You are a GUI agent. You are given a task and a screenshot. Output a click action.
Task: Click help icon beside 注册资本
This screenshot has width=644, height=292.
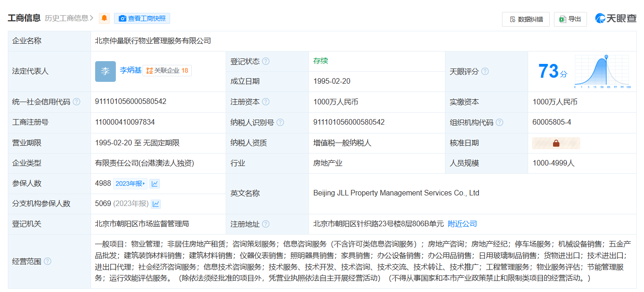(266, 102)
